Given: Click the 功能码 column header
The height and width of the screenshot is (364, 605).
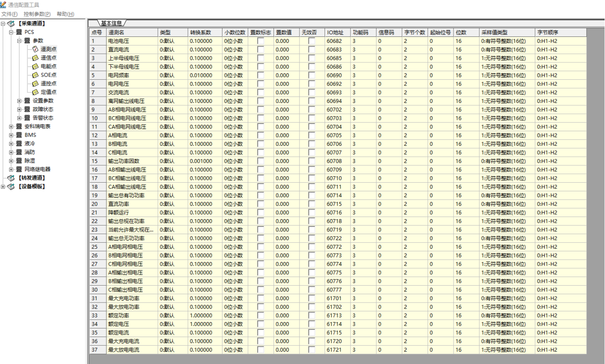Looking at the screenshot, I should (363, 33).
